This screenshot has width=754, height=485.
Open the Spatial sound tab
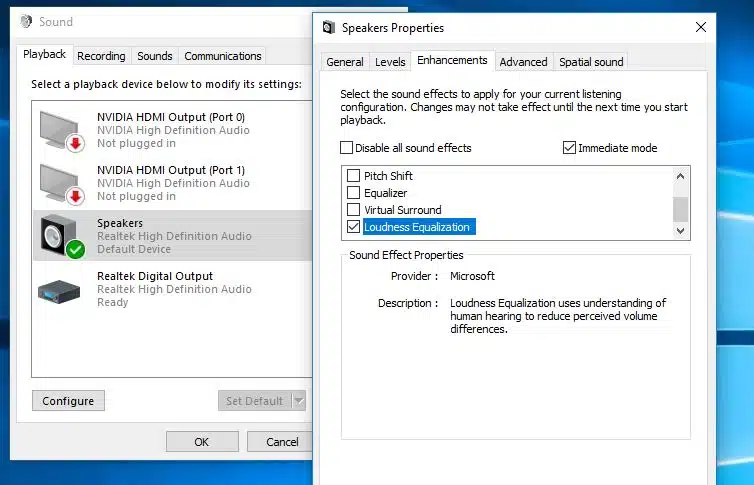click(591, 62)
